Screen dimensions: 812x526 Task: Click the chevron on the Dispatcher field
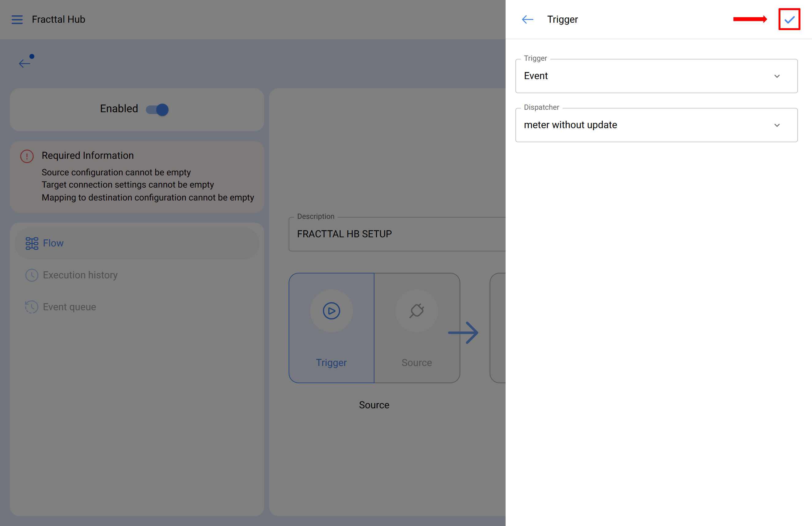pyautogui.click(x=776, y=125)
